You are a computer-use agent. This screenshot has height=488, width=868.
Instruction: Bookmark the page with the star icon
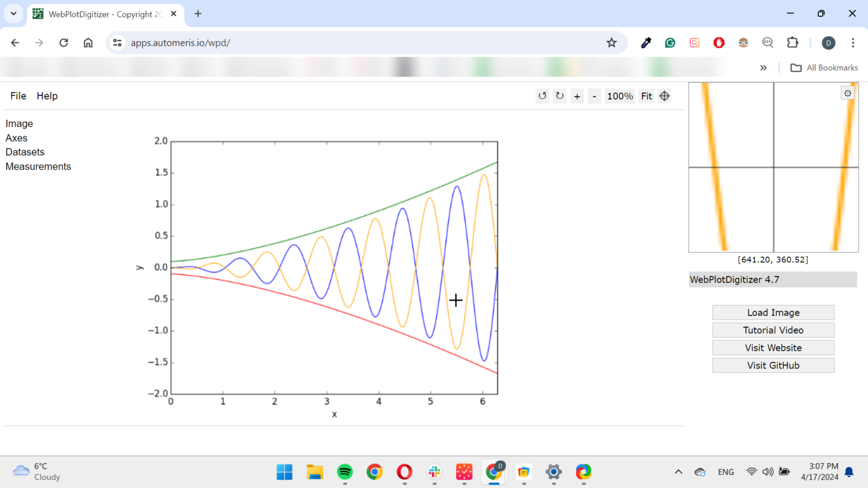tap(611, 42)
